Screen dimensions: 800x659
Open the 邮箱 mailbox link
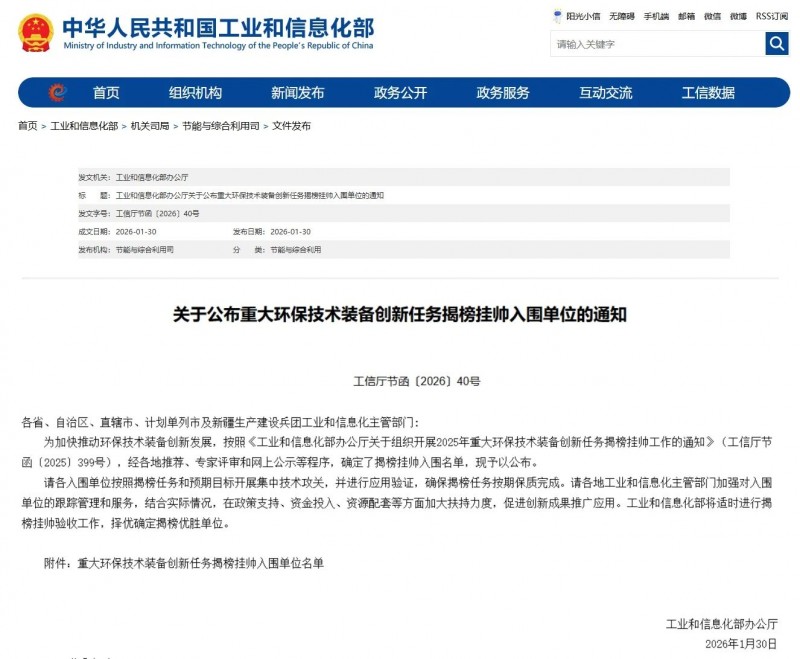click(x=686, y=17)
